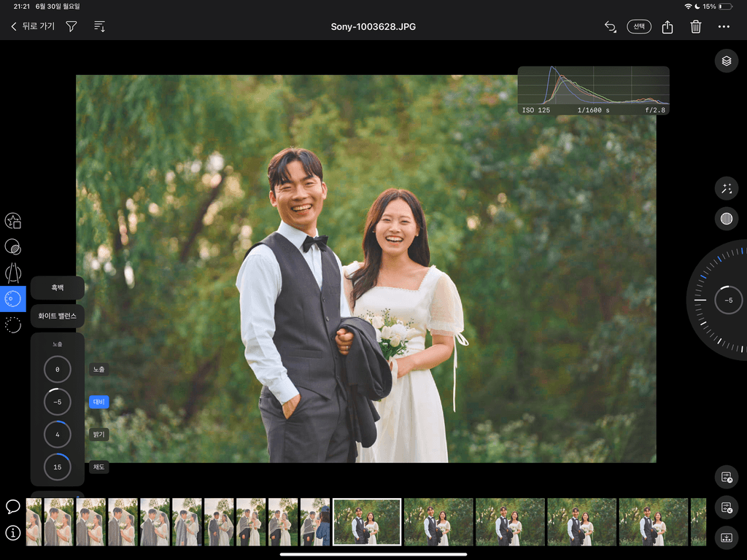747x560 pixels.
Task: Select the saturation dial showing 15
Action: [x=57, y=467]
